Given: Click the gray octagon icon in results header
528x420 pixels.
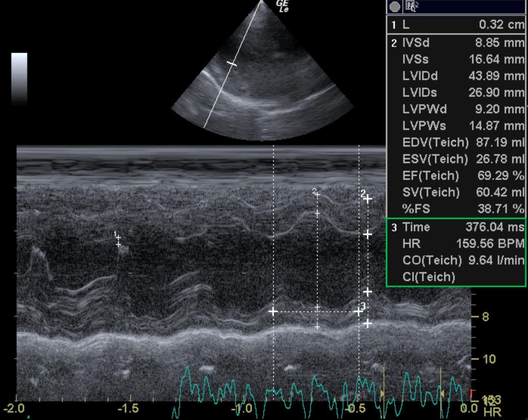Looking at the screenshot, I should tap(395, 7).
